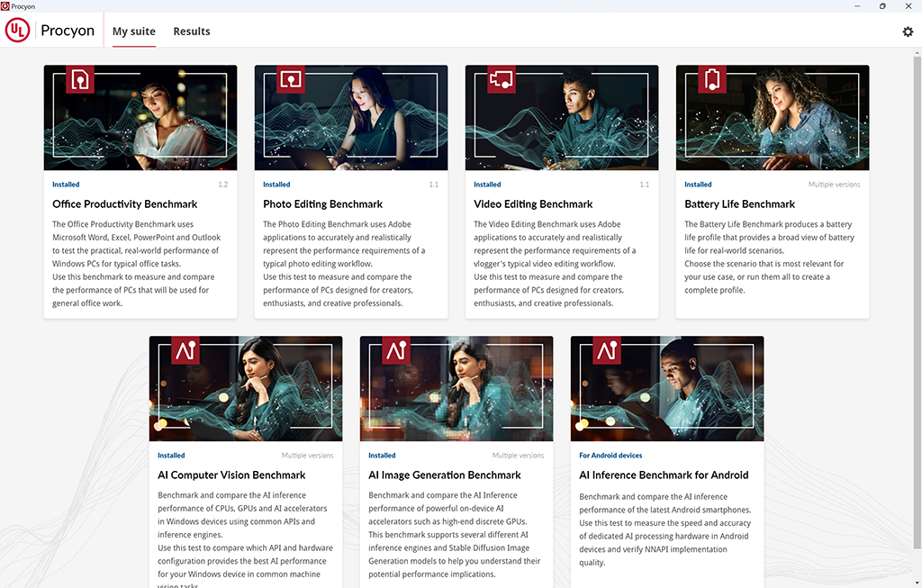Click the Photo Editing red badge icon
The height and width of the screenshot is (588, 922).
coord(291,79)
